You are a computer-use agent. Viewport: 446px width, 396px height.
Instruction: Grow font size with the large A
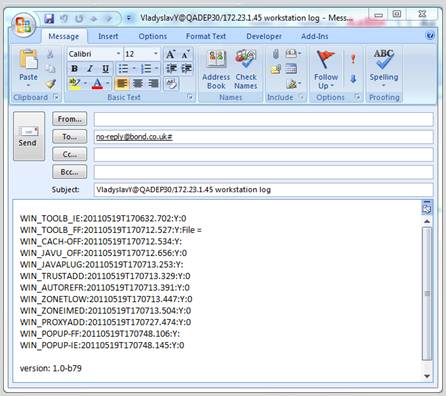click(x=171, y=54)
